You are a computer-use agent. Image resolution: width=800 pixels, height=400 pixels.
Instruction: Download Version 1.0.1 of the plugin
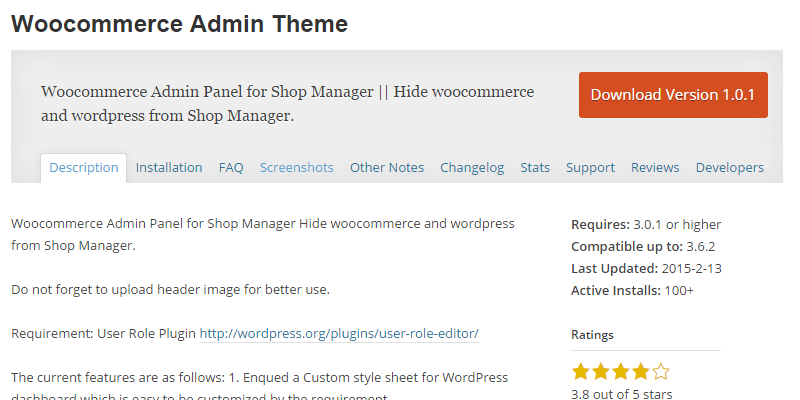(673, 95)
